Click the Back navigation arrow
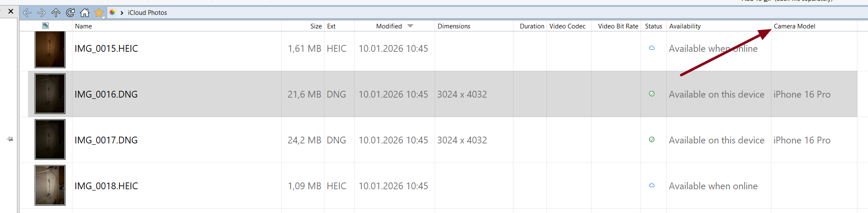The height and width of the screenshot is (213, 868). pyautogui.click(x=27, y=13)
